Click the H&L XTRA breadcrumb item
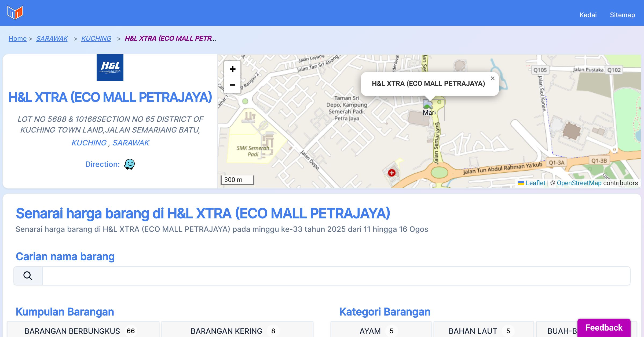The height and width of the screenshot is (337, 644). (x=170, y=38)
